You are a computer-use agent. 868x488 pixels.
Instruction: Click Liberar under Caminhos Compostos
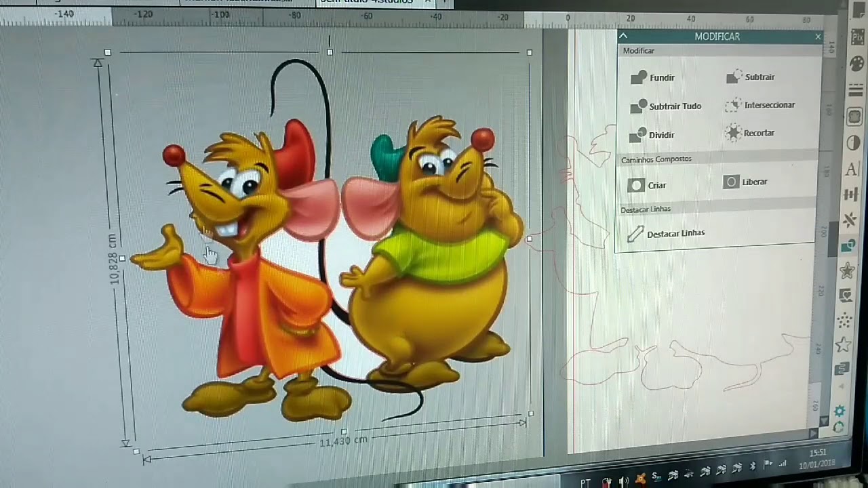click(x=745, y=182)
